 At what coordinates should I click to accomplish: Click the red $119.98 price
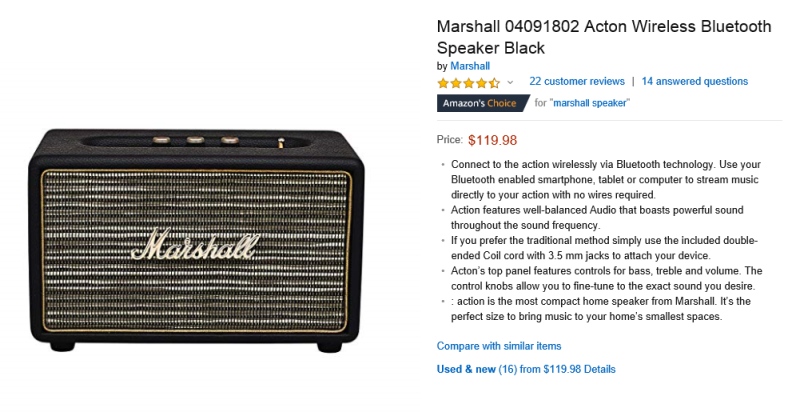pos(492,140)
